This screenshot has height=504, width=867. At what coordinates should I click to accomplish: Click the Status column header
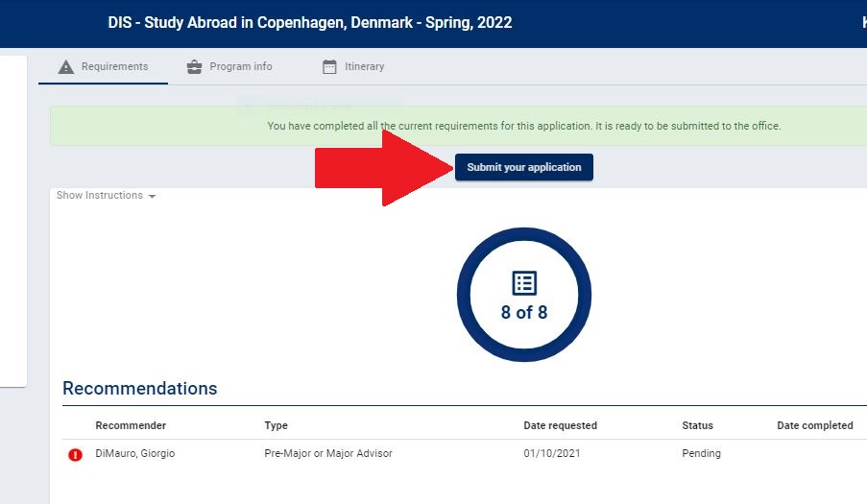[697, 425]
